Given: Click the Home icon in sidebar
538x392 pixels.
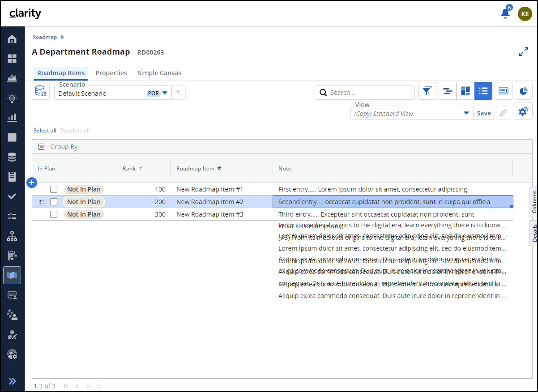Looking at the screenshot, I should tap(12, 39).
